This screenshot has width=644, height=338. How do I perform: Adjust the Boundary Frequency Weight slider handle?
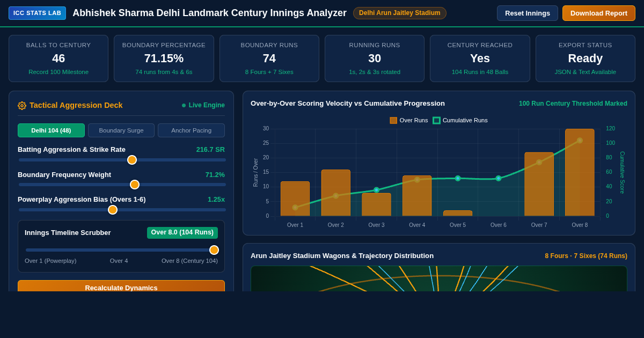pyautogui.click(x=135, y=185)
